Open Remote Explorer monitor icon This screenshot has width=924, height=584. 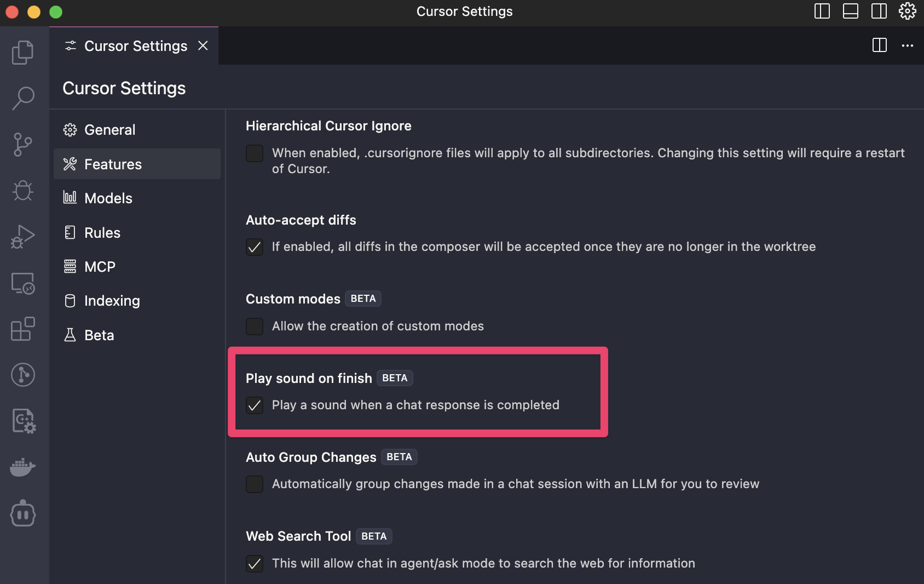(23, 283)
